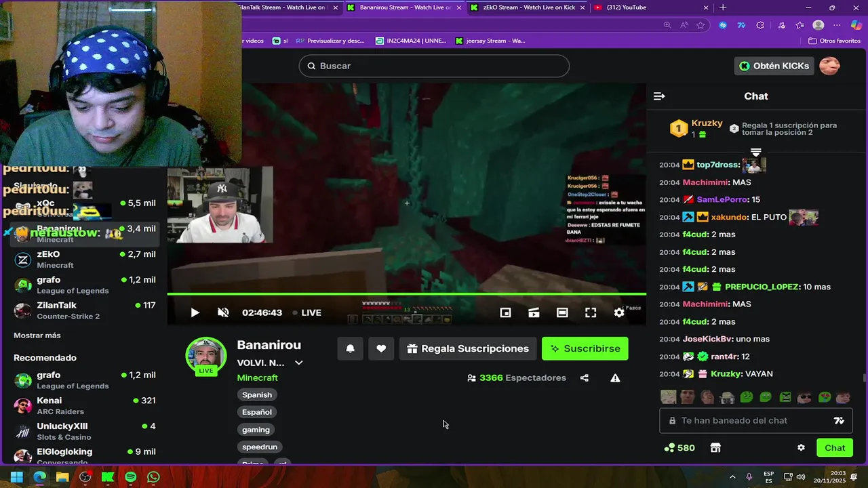
Task: Open Otros favoritos folder
Action: click(x=834, y=41)
